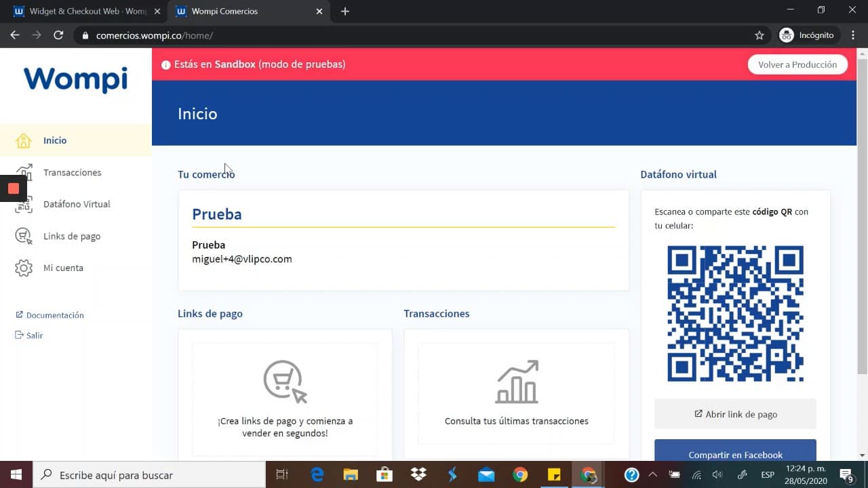Open Transacciones in the sidebar menu
The image size is (868, 488).
[72, 172]
